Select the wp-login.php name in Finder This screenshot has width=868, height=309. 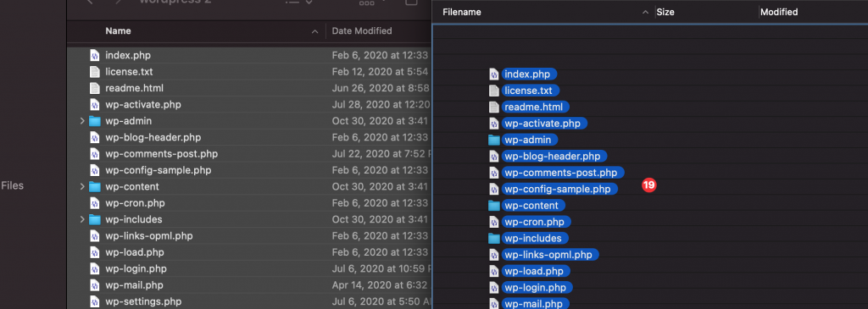point(136,268)
